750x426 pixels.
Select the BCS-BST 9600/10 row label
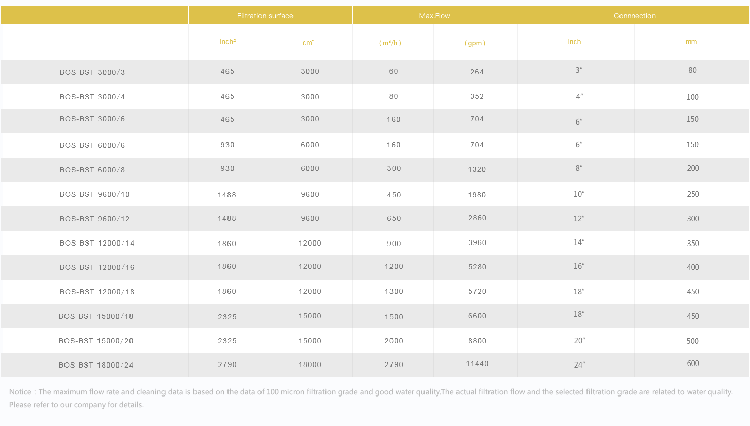[94, 194]
